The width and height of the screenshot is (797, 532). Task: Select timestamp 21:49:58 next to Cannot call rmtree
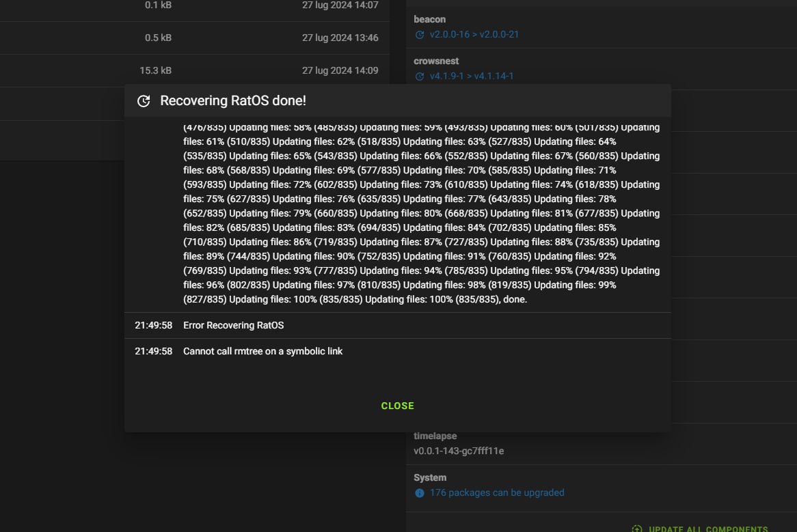point(154,351)
